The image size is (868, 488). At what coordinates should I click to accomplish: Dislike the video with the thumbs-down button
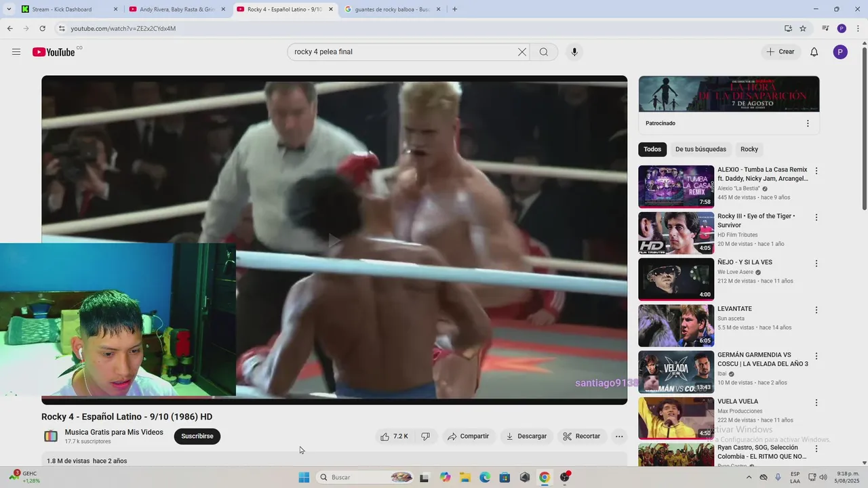tap(426, 436)
